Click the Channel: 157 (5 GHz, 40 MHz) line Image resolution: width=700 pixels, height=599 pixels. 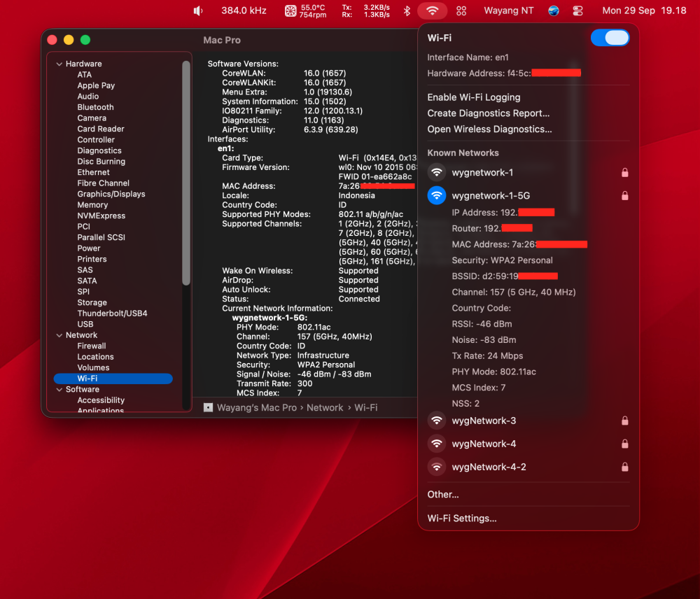click(513, 293)
